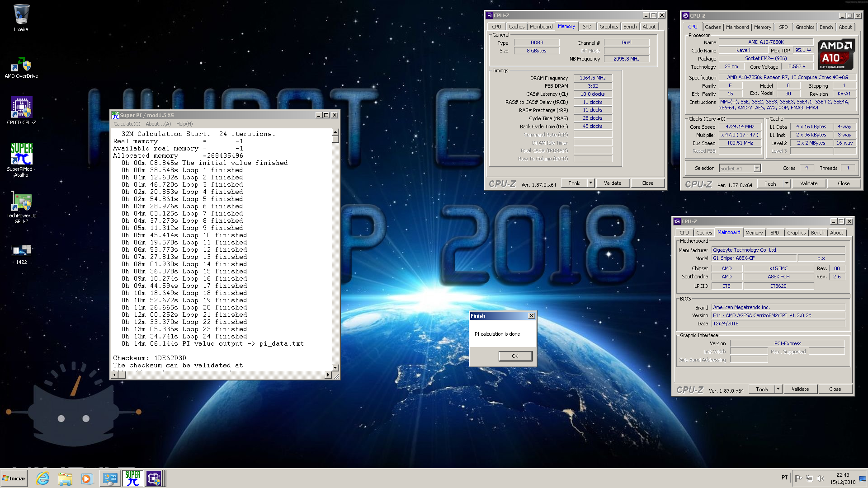This screenshot has width=868, height=488.
Task: Click Close button in Mainboard CPU-Z window
Action: point(835,389)
